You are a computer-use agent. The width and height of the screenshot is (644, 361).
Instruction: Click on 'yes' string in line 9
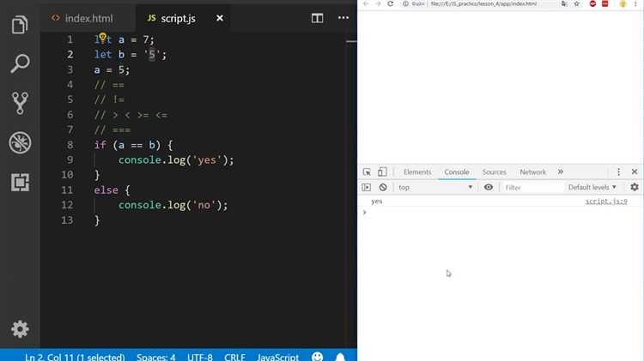click(x=207, y=160)
